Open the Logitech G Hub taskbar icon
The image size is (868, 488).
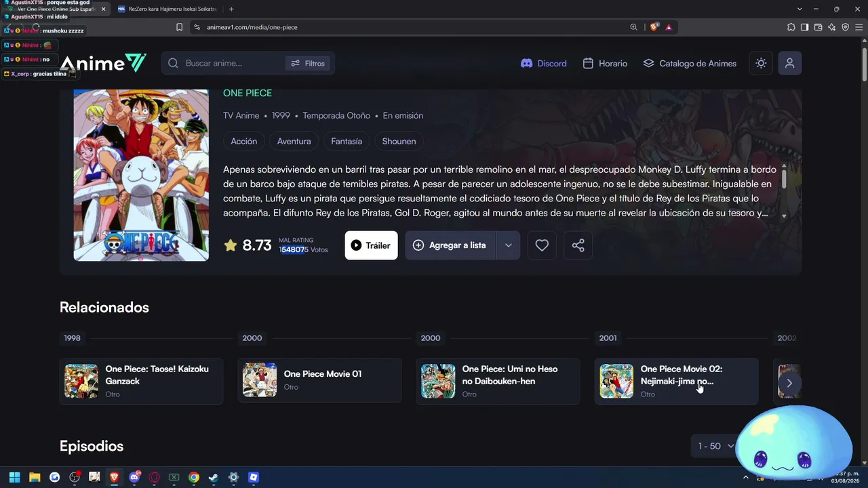55,477
